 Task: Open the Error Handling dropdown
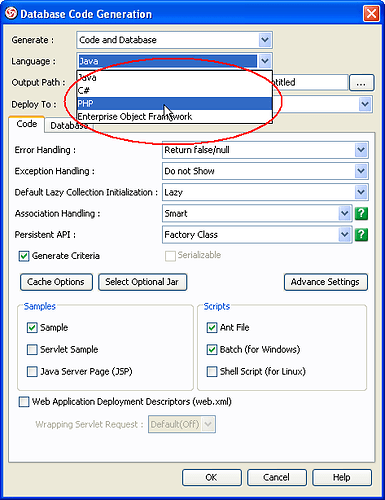point(265,150)
